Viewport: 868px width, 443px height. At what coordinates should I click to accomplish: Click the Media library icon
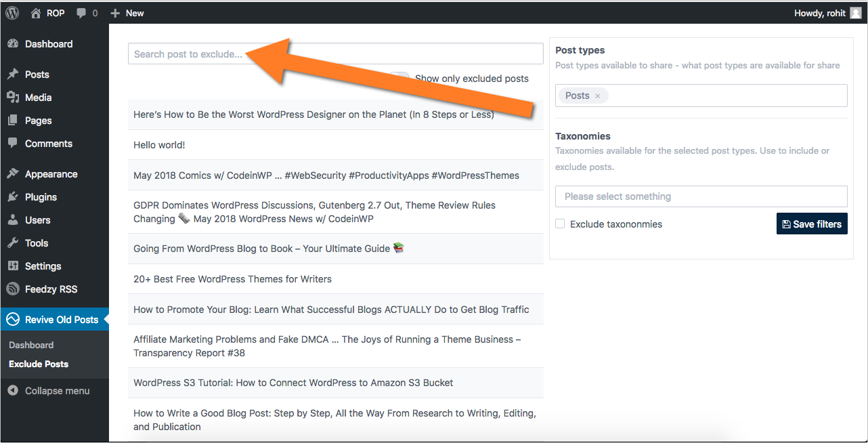(13, 98)
